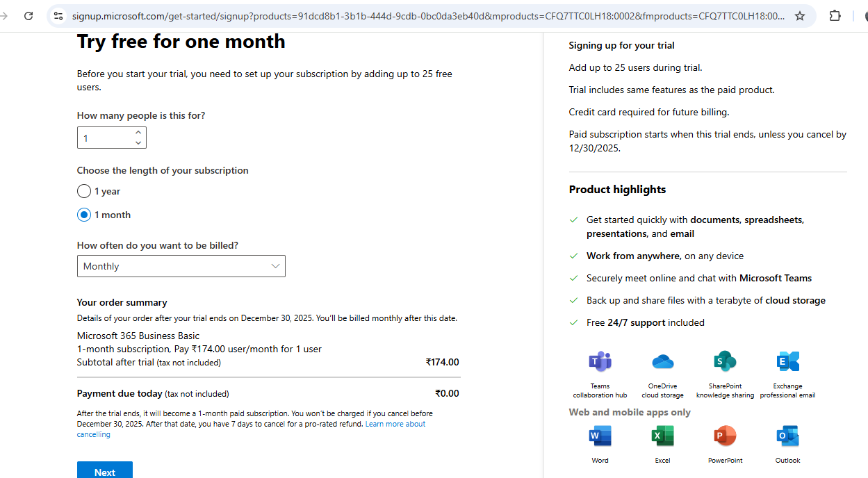Increase the number of people with up arrow
The height and width of the screenshot is (478, 868).
138,132
